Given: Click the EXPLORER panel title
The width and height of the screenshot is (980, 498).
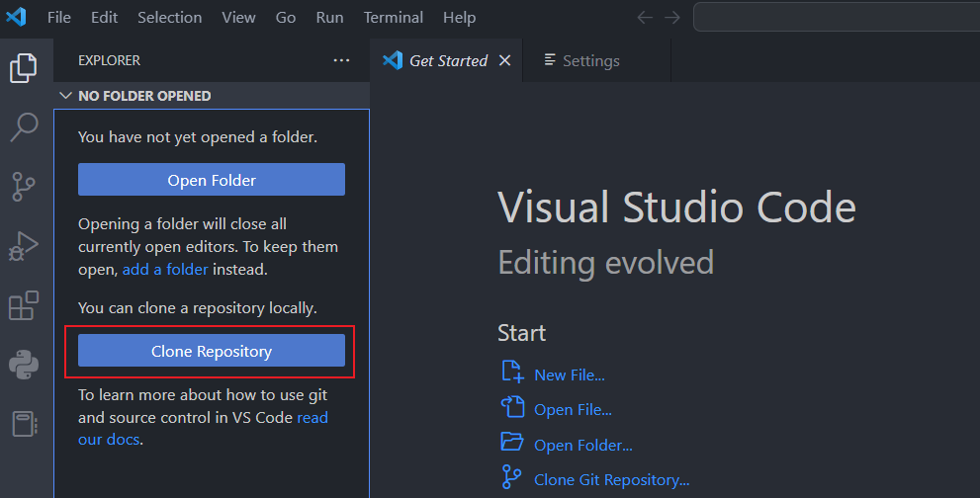Looking at the screenshot, I should pyautogui.click(x=110, y=60).
